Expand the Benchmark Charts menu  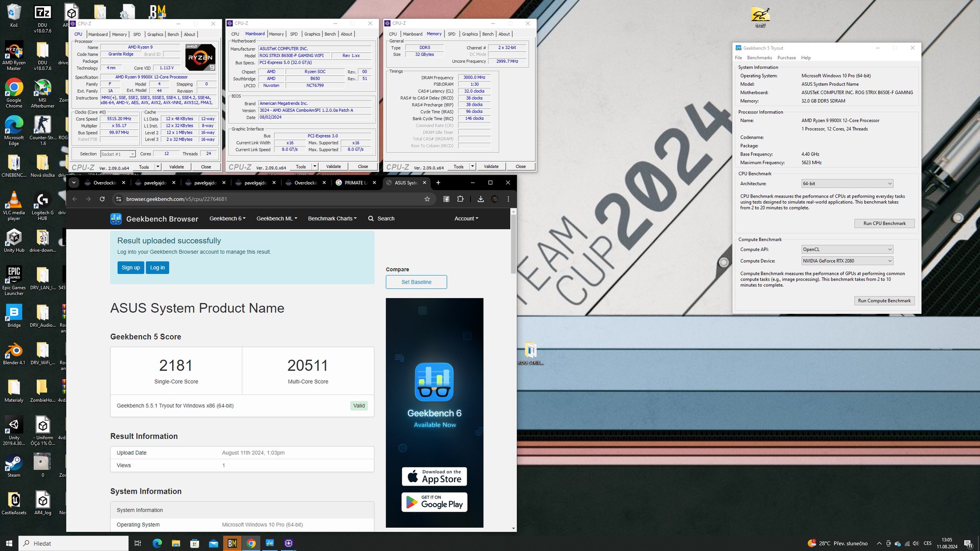[x=332, y=219]
